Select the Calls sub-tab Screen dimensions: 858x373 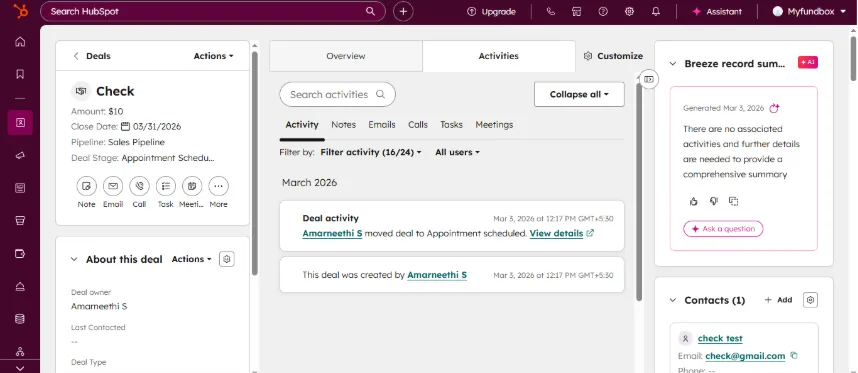pos(418,125)
